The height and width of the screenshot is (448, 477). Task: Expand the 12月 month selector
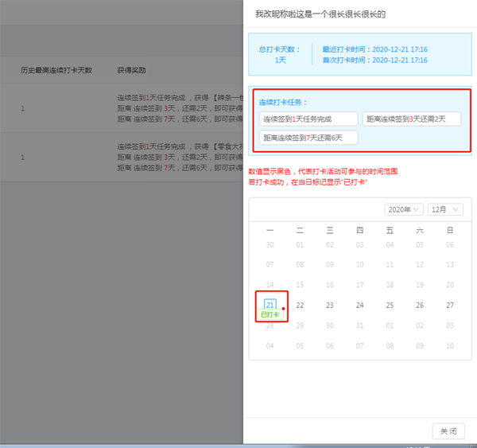445,209
